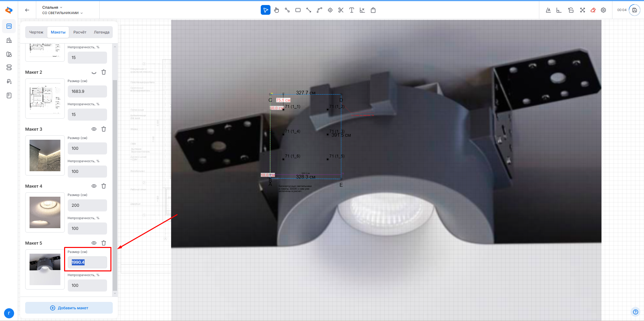Show hidden Макет 2 layer
This screenshot has height=321, width=644.
coord(94,72)
